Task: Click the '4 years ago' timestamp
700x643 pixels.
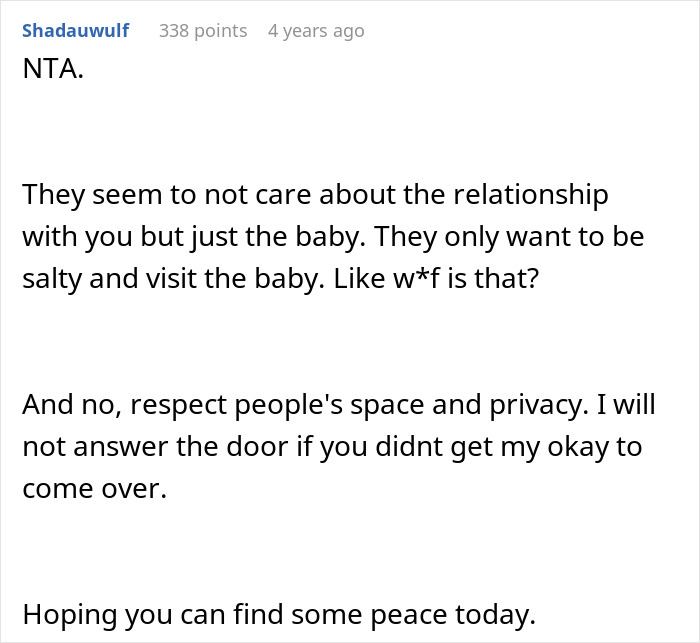Action: [x=316, y=31]
